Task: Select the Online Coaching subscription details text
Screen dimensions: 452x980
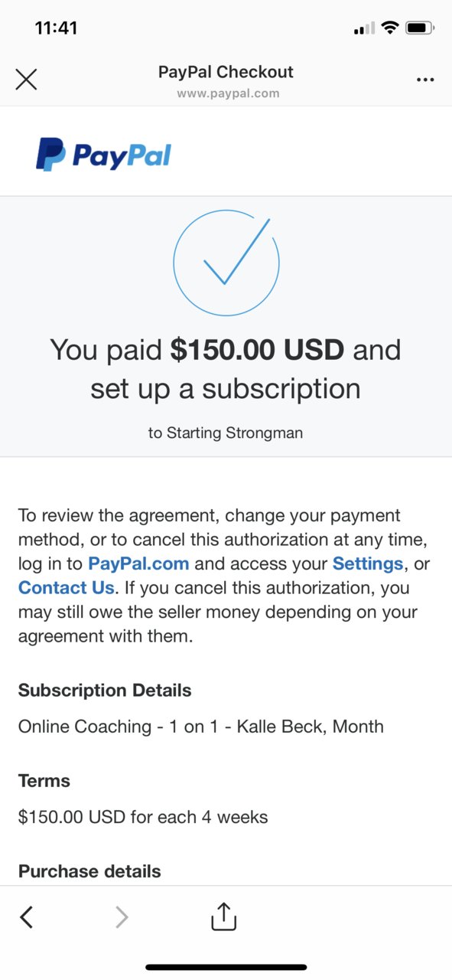Action: point(201,727)
